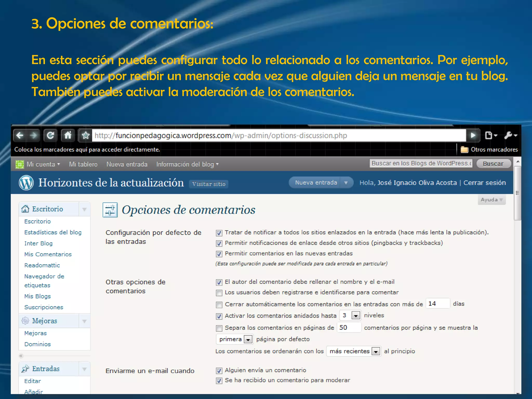Enable usuarios deben registrarse para comentar

coord(219,293)
